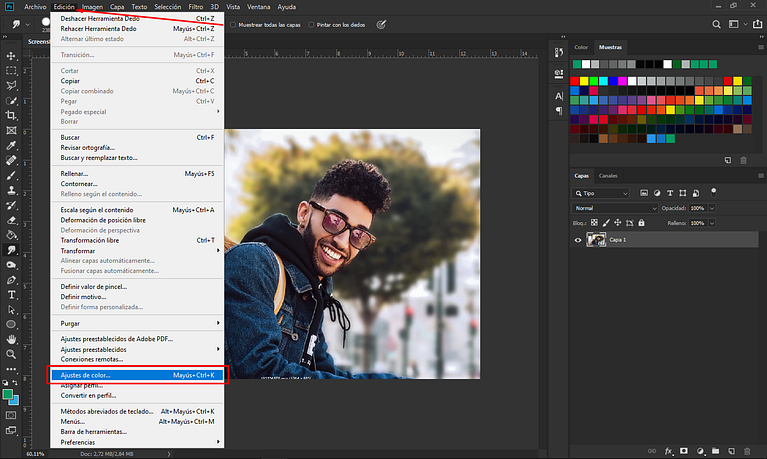
Task: Click the search icon in options bar
Action: pyautogui.click(x=716, y=24)
